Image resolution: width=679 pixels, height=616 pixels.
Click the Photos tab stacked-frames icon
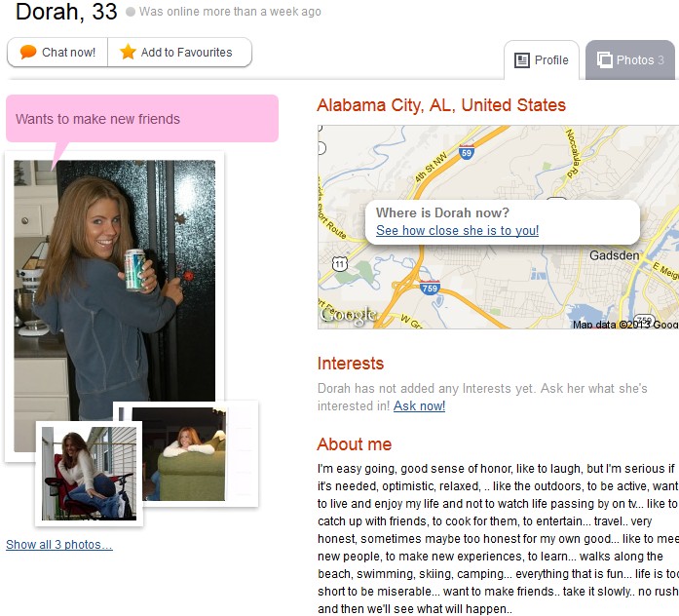[605, 59]
